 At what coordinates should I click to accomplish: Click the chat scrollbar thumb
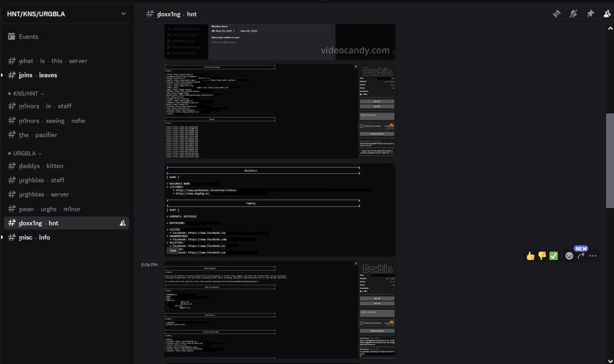pyautogui.click(x=610, y=161)
